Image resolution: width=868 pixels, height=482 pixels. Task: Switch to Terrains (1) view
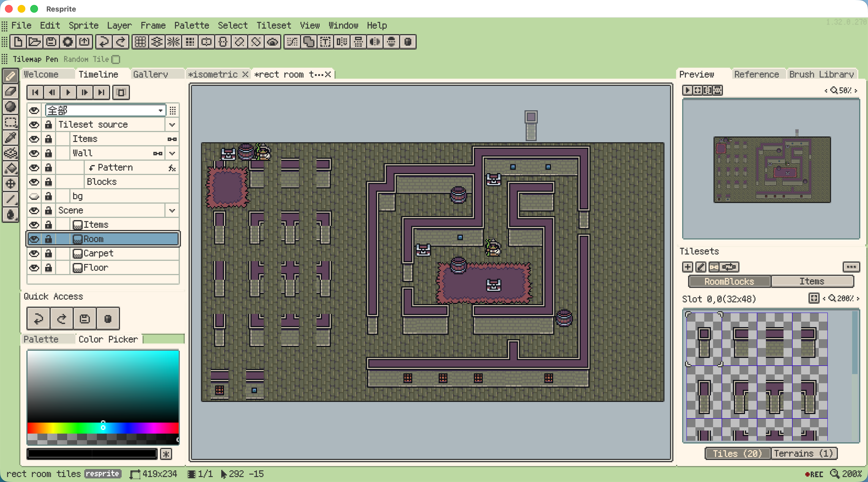click(803, 453)
